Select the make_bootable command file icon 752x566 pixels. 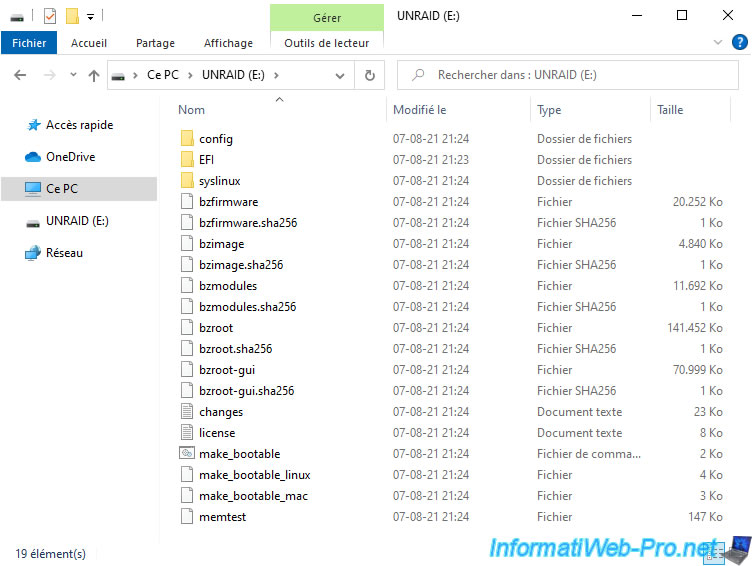coord(187,454)
